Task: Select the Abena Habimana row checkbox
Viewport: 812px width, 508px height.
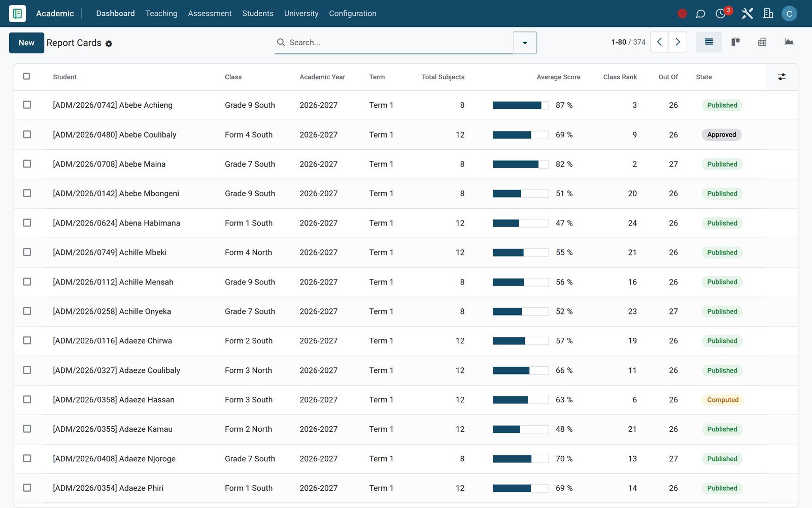Action: 27,223
